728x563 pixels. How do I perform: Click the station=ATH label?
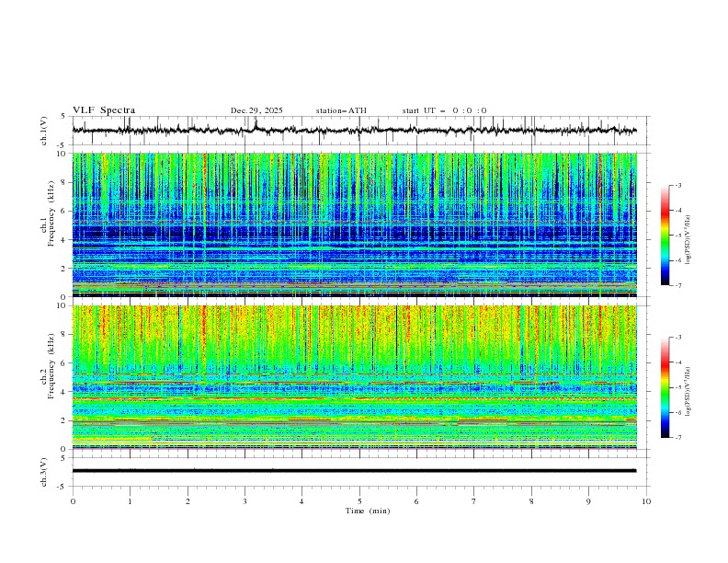point(341,110)
